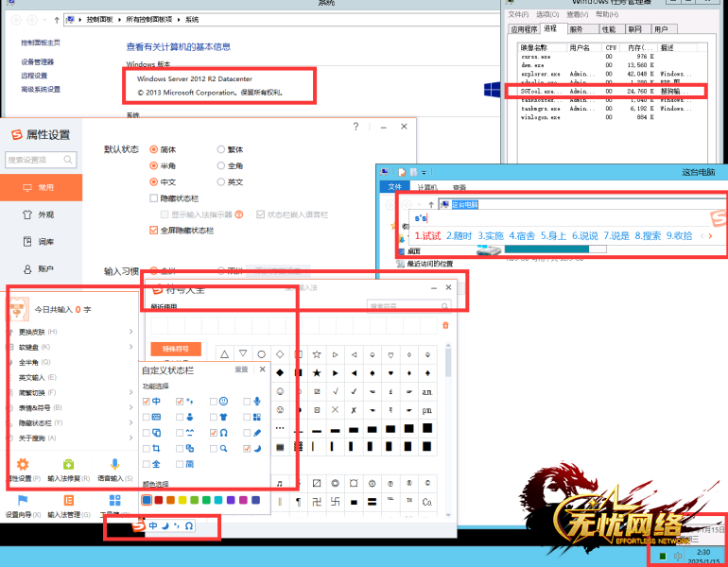
Task: Open 属性设置 gear icon in Sogou menu
Action: click(x=23, y=464)
